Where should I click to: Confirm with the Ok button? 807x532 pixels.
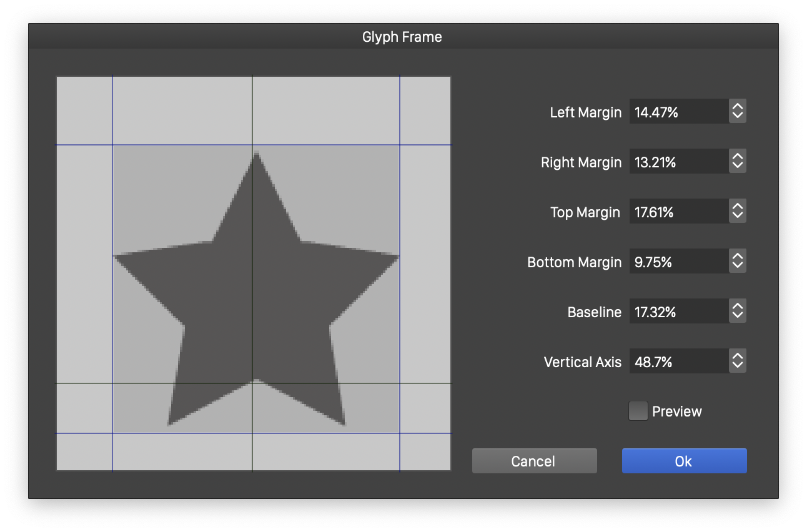click(684, 461)
